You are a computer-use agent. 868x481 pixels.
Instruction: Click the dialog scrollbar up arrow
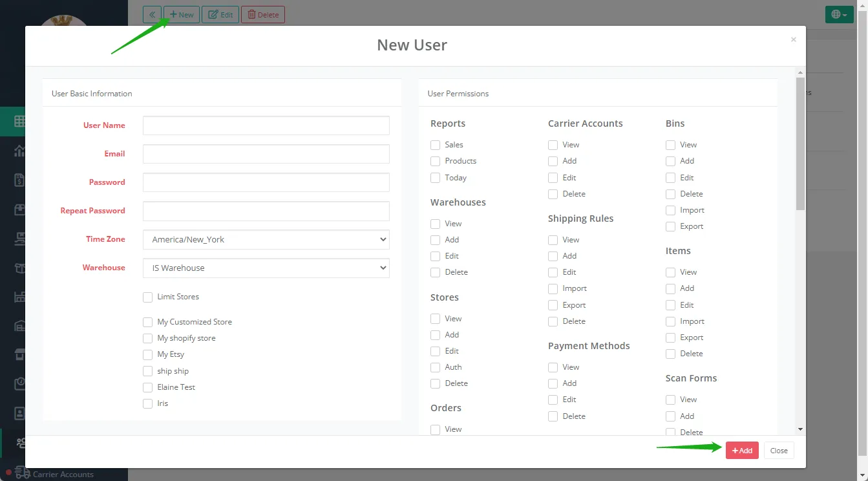pyautogui.click(x=800, y=72)
